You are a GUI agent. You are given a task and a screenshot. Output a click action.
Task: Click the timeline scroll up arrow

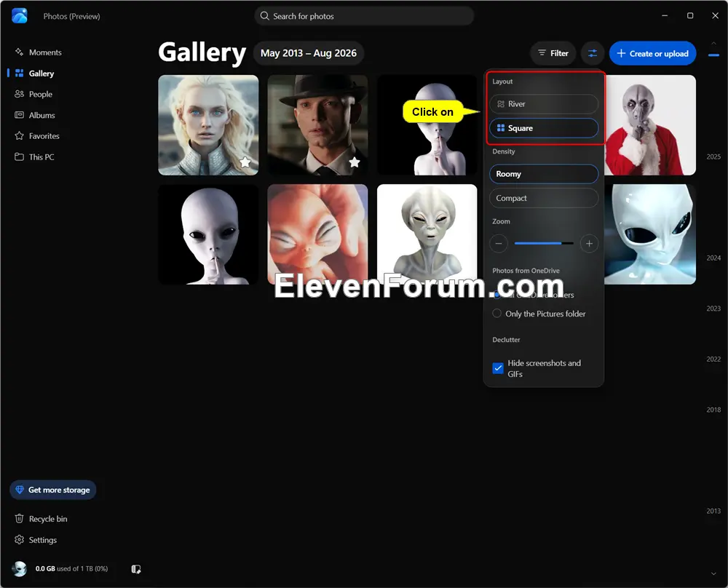tap(713, 43)
